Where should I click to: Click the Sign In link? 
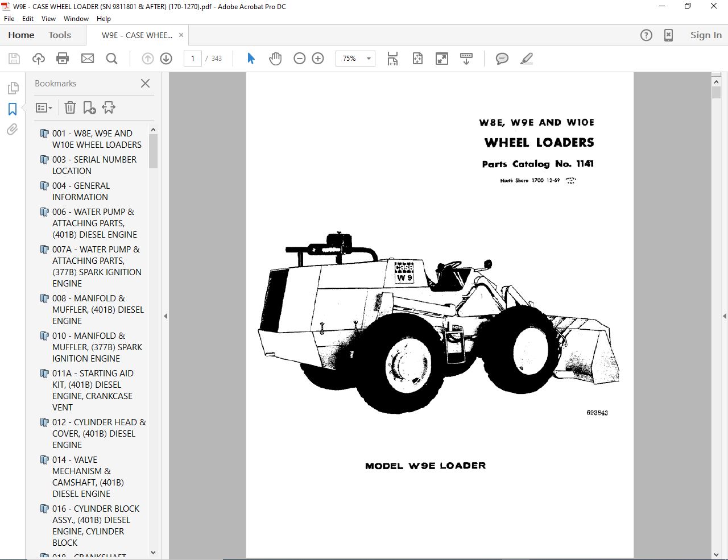[705, 35]
